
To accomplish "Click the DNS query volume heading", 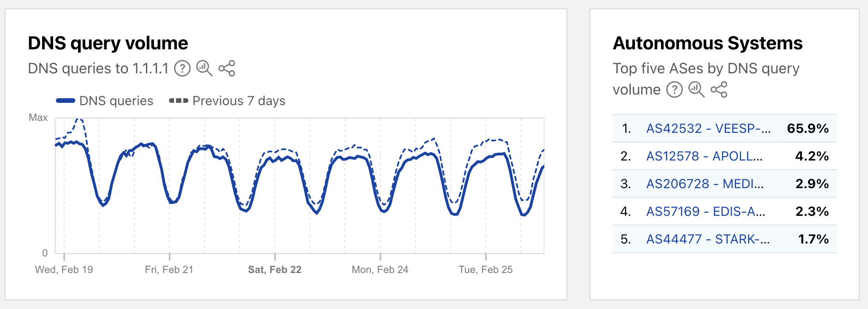I will tap(108, 43).
